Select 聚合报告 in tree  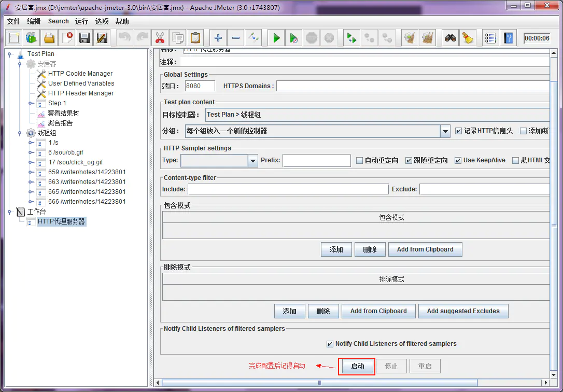[60, 123]
